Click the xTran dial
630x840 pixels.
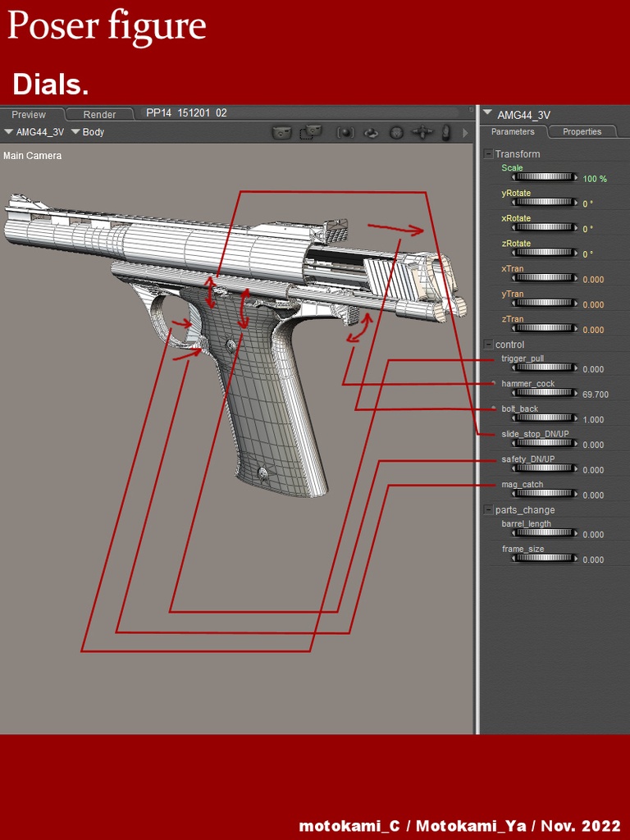point(545,278)
